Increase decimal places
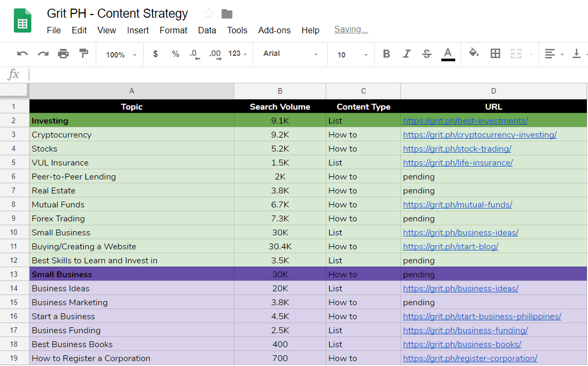The image size is (588, 366). coord(215,54)
